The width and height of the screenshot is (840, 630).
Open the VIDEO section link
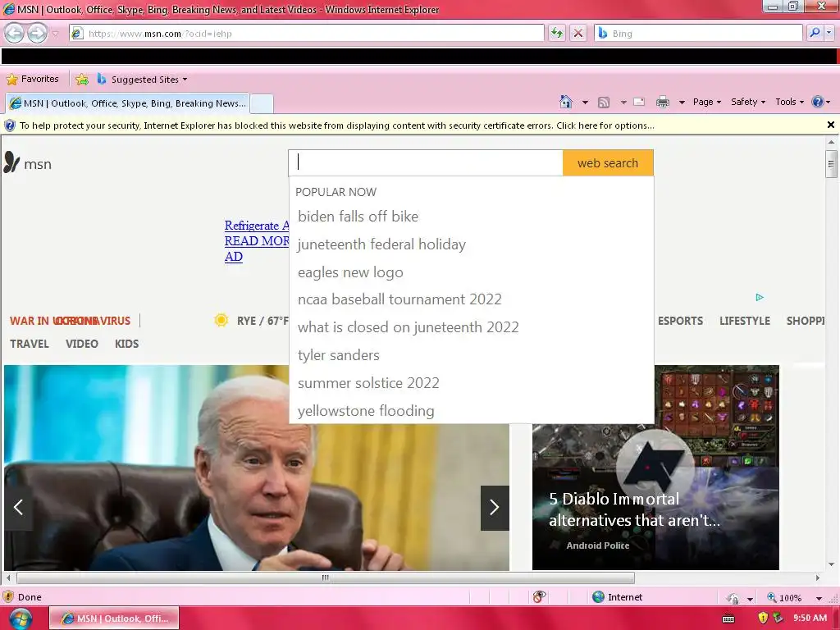click(x=82, y=344)
